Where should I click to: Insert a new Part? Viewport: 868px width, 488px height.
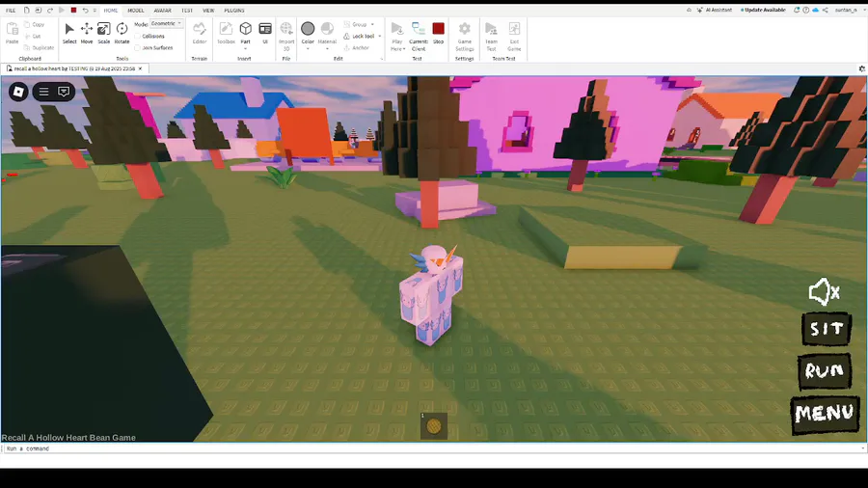pos(245,31)
